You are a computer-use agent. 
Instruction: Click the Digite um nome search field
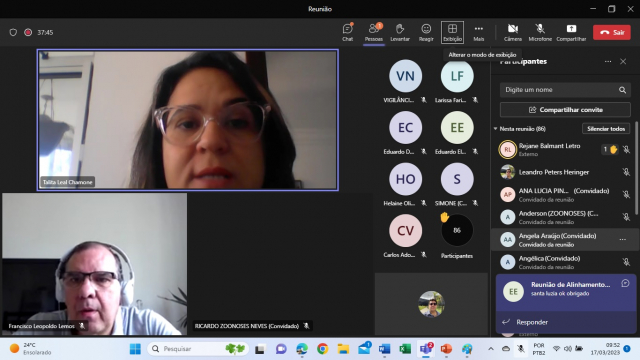click(x=559, y=90)
